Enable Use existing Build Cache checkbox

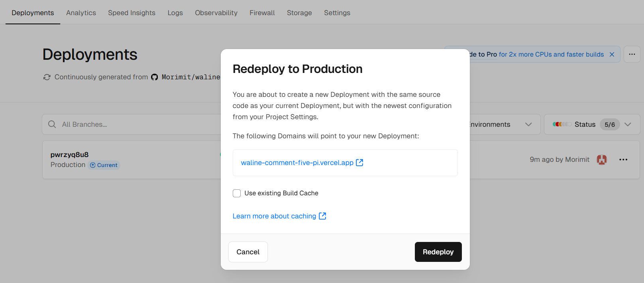coord(237,193)
